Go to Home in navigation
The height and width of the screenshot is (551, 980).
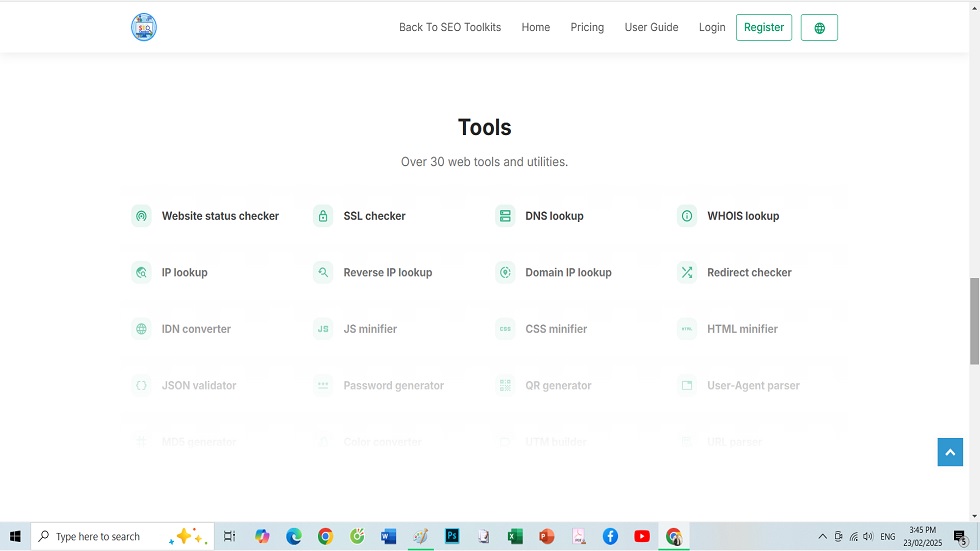[x=535, y=28]
